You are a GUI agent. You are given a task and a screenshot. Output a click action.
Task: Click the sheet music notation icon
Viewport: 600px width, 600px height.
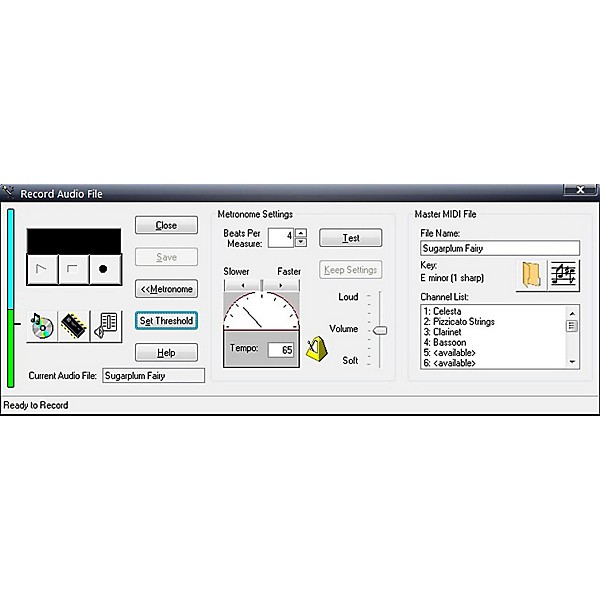(x=564, y=275)
